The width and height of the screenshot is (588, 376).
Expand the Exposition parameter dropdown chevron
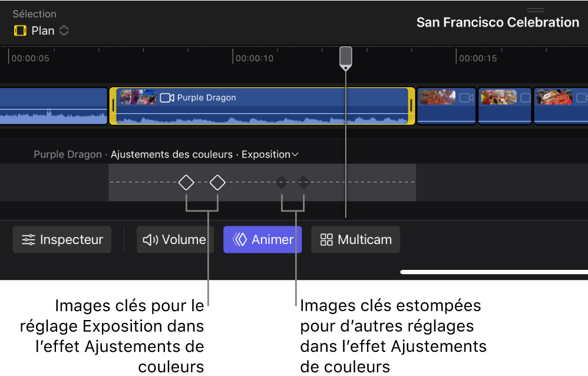point(295,154)
